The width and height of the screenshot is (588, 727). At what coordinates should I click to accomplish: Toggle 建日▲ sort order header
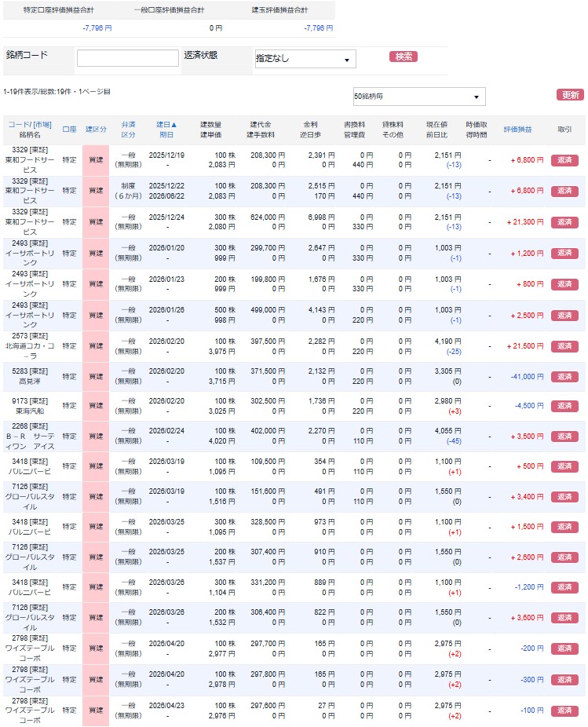click(166, 124)
